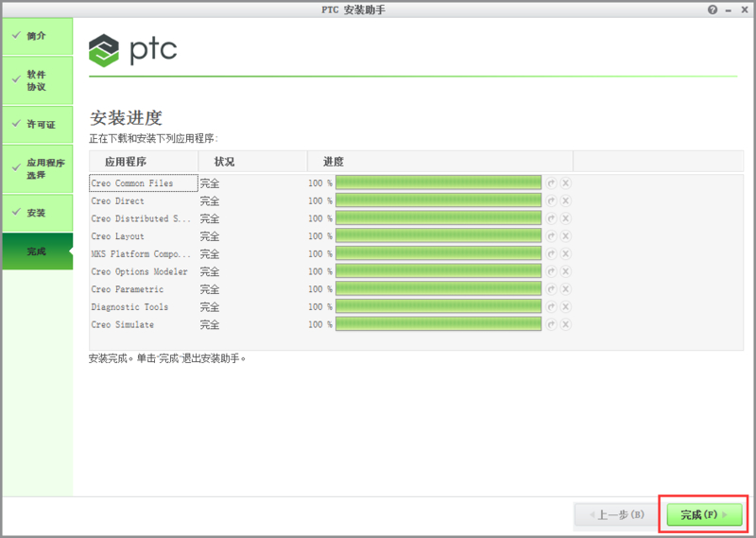Click the help question mark icon
Screen dimensions: 756x538
713,9
